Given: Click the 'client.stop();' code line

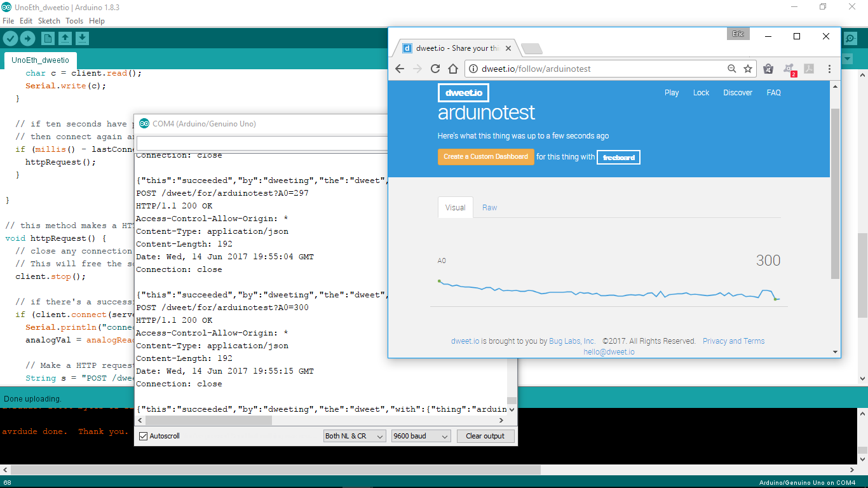Looking at the screenshot, I should click(x=50, y=276).
